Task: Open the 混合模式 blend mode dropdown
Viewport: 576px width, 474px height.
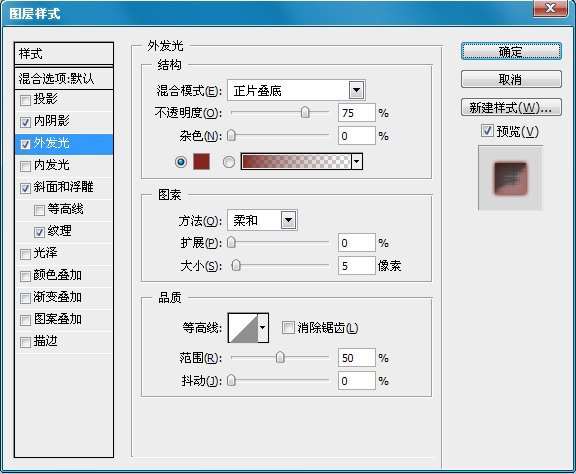Action: 296,90
